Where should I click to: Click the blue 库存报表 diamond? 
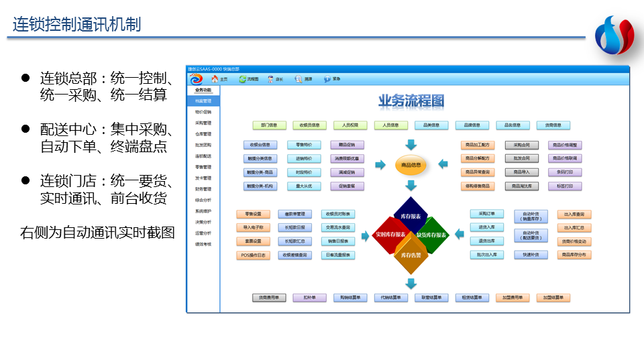point(411,216)
